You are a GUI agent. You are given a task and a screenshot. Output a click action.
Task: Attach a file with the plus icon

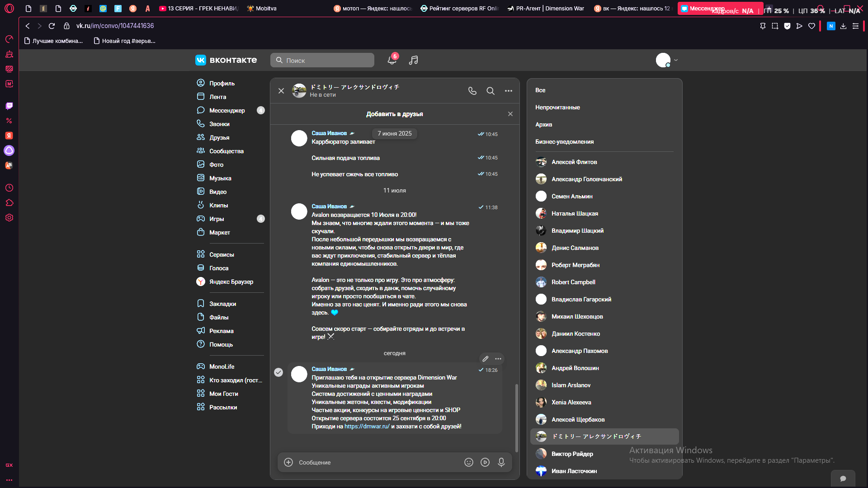pyautogui.click(x=288, y=462)
